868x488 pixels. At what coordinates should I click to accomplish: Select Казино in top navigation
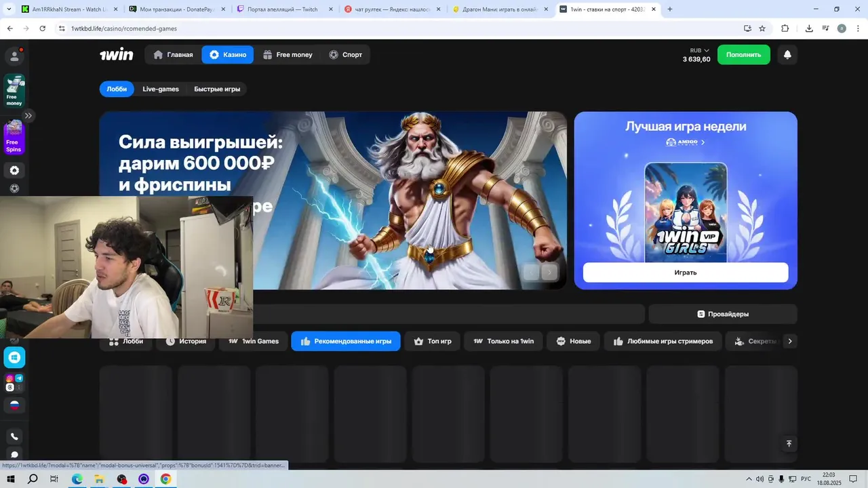(228, 55)
